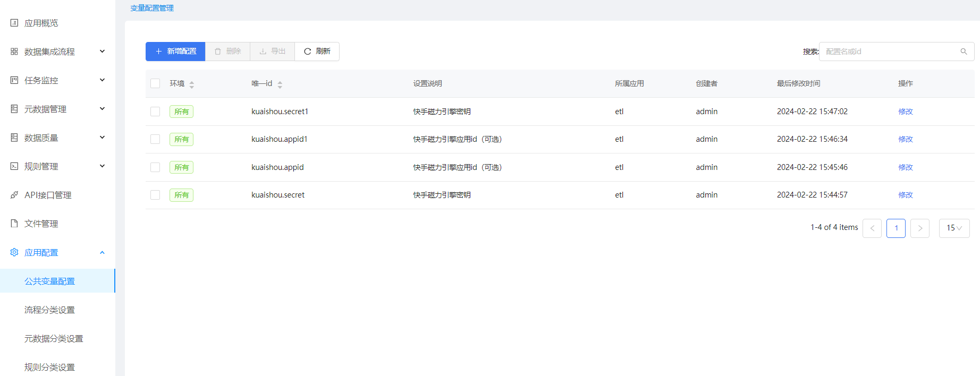Viewport: 980px width, 376px height.
Task: Go to previous page arrow
Action: click(x=872, y=228)
